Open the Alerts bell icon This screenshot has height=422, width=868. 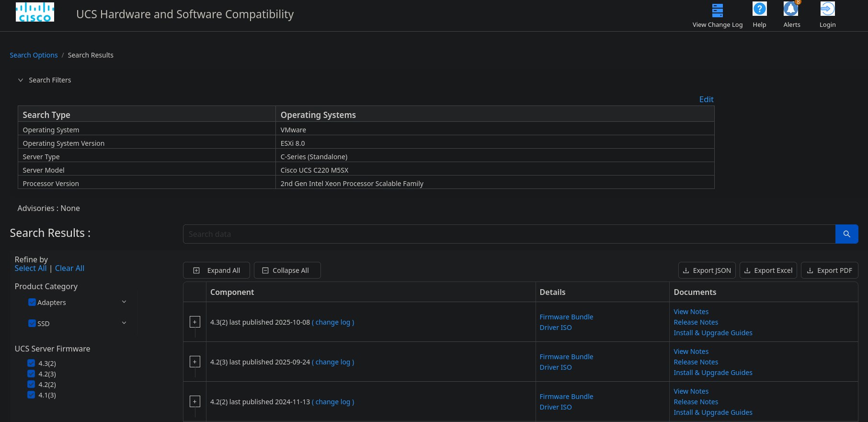791,9
